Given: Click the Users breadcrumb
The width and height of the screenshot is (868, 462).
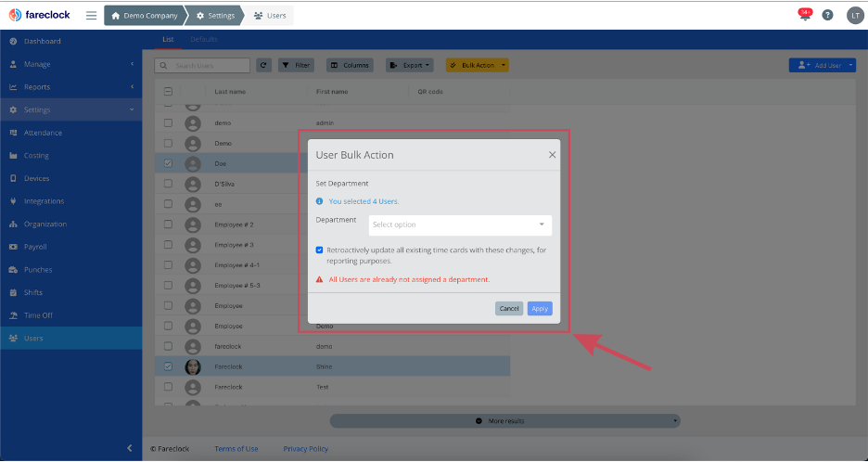Looking at the screenshot, I should (270, 16).
